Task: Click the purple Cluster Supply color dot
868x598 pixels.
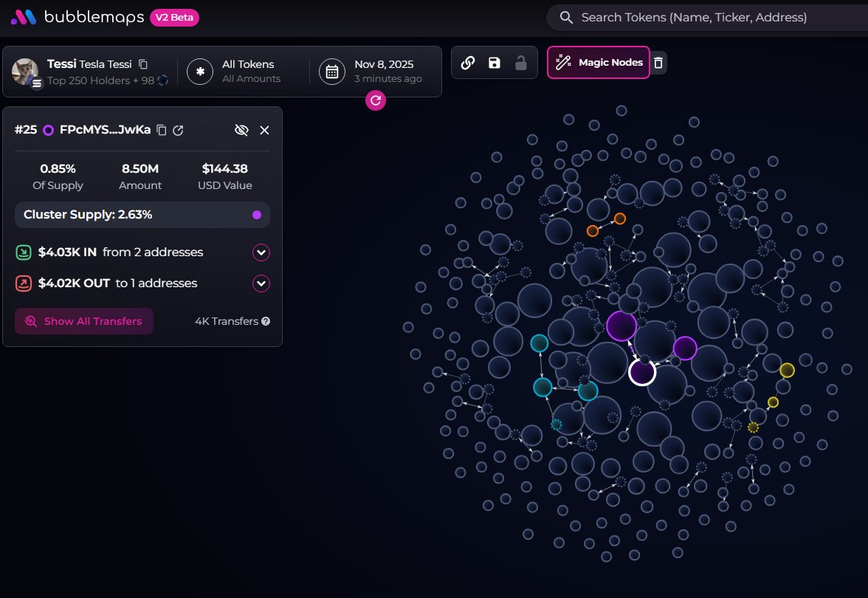Action: pos(257,215)
